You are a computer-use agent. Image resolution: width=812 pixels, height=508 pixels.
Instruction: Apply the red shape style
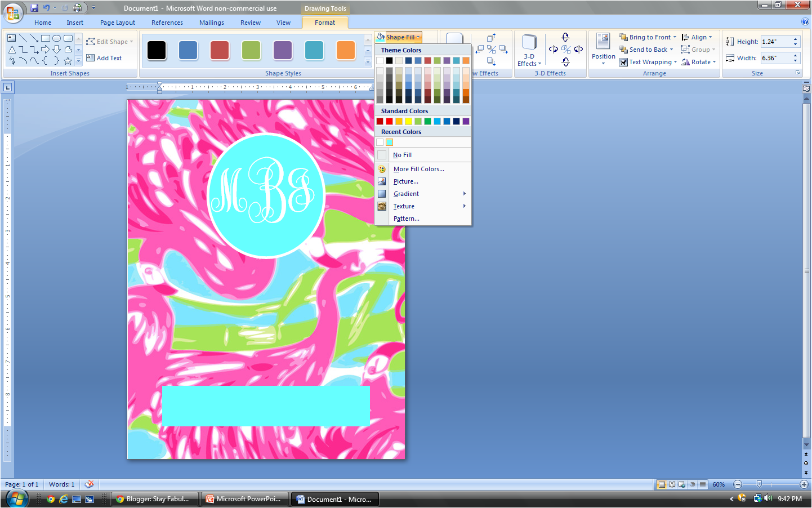click(x=220, y=50)
